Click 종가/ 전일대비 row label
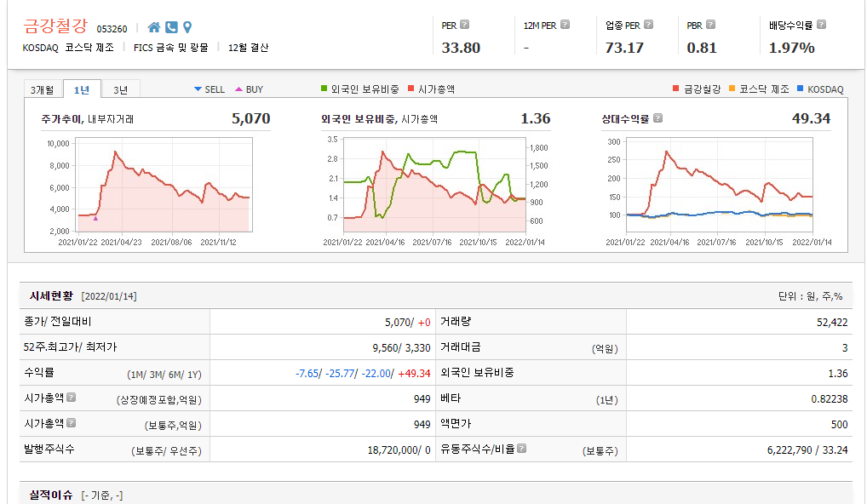Viewport: 867px width, 504px height. (58, 321)
